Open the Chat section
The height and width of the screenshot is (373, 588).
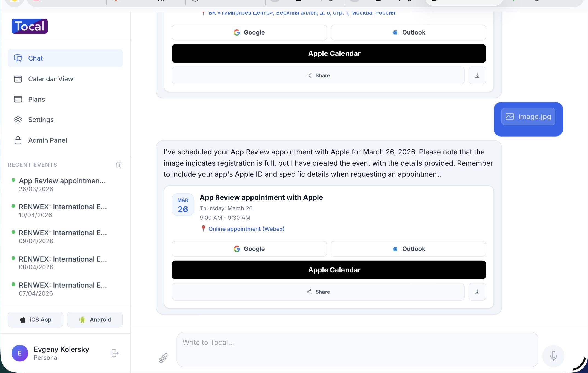coord(65,58)
